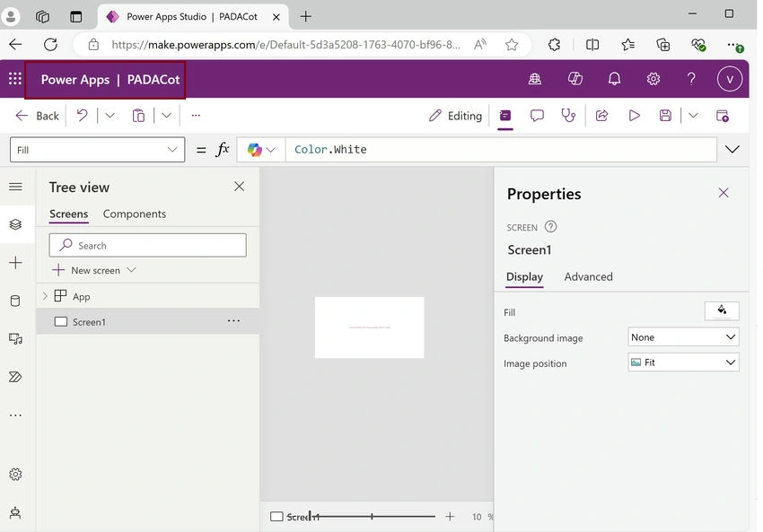Click the zoom slider track
Image resolution: width=763 pixels, height=532 pixels.
pyautogui.click(x=373, y=517)
